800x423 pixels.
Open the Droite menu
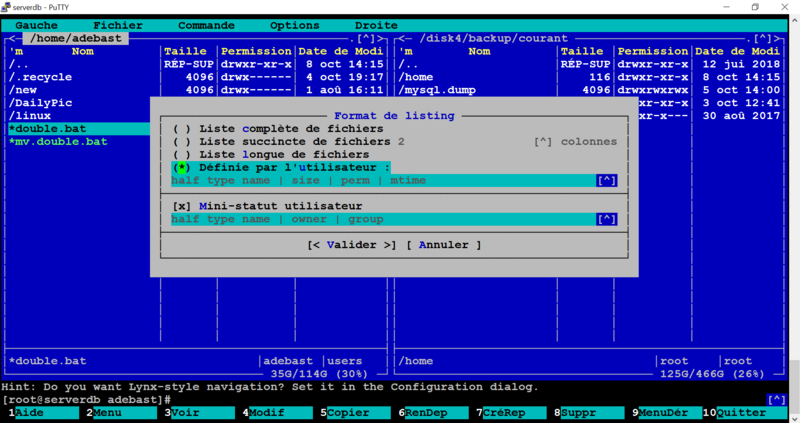[376, 26]
